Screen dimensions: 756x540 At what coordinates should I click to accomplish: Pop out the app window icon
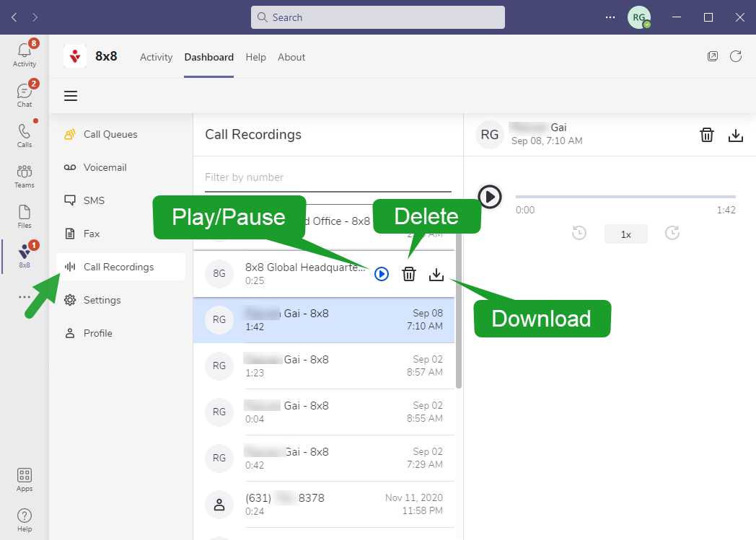point(713,56)
